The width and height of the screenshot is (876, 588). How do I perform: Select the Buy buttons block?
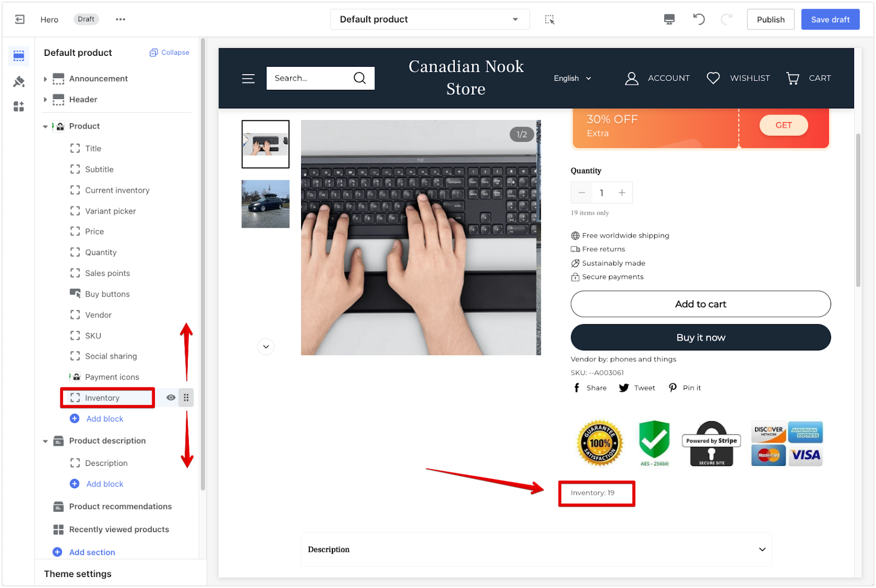coord(107,294)
